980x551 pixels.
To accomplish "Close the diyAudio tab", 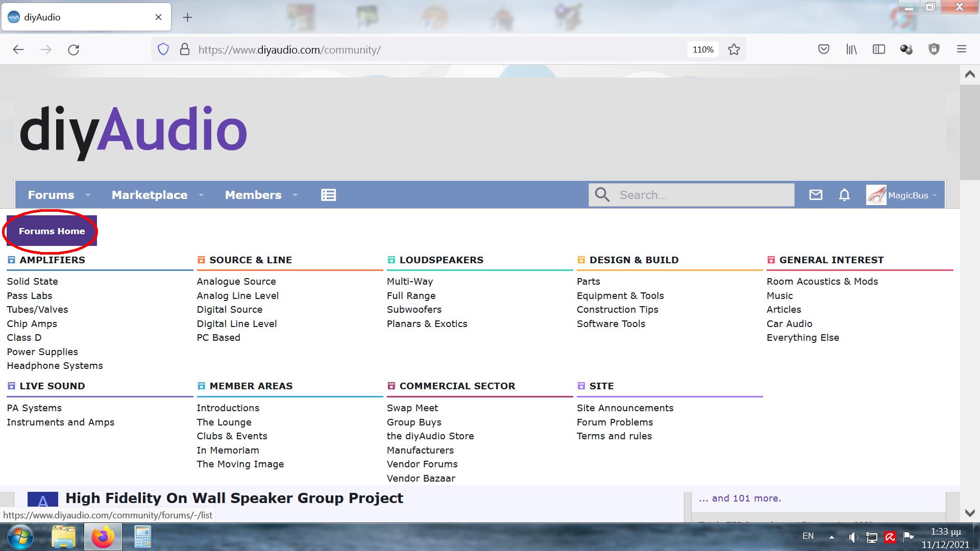I will pos(158,17).
